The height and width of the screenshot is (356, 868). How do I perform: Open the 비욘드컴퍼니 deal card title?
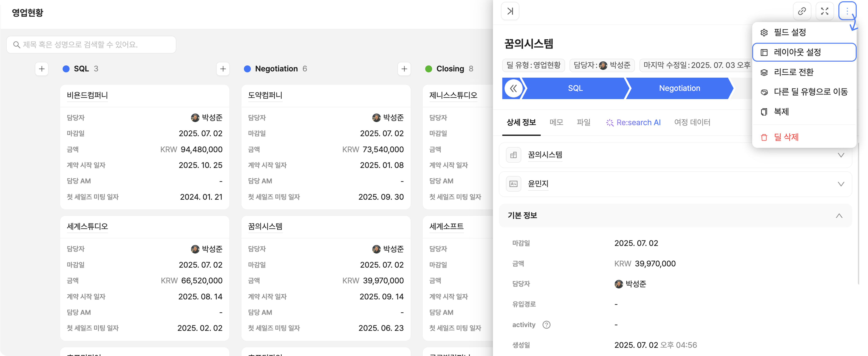pyautogui.click(x=87, y=95)
